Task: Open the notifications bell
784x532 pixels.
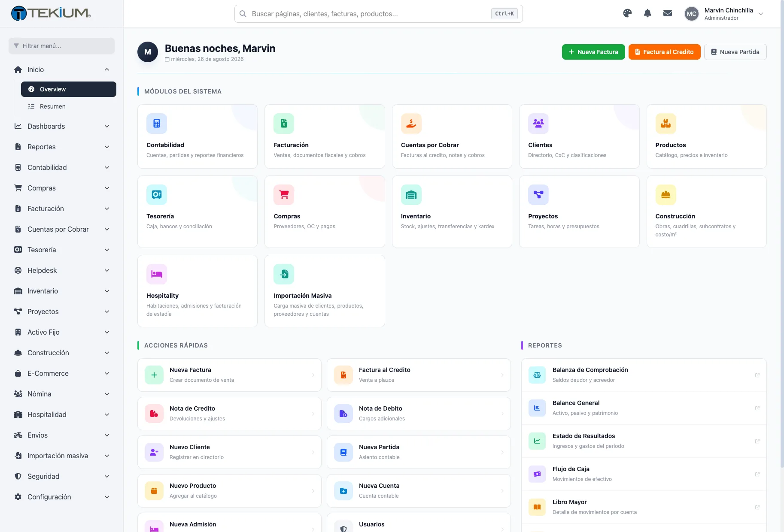Action: coord(647,13)
